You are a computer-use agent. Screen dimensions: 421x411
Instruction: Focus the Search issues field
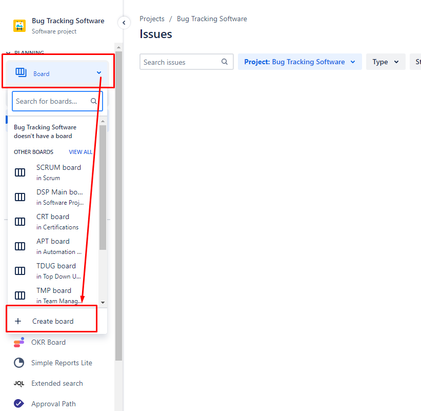point(186,62)
